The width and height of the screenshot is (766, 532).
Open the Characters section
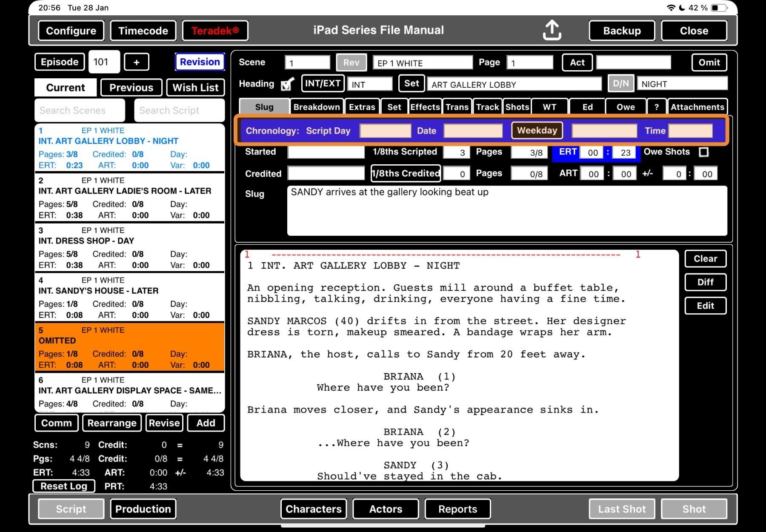(x=313, y=509)
